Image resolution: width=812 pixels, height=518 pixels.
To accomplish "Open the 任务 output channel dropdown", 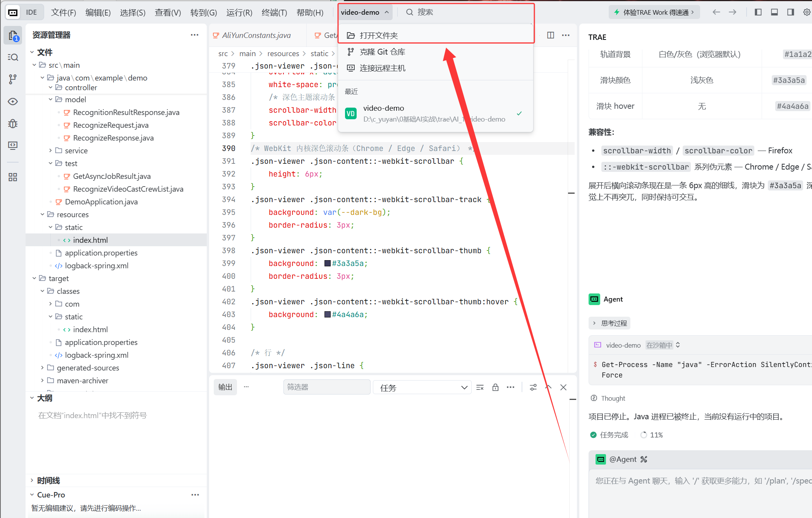I will [422, 388].
